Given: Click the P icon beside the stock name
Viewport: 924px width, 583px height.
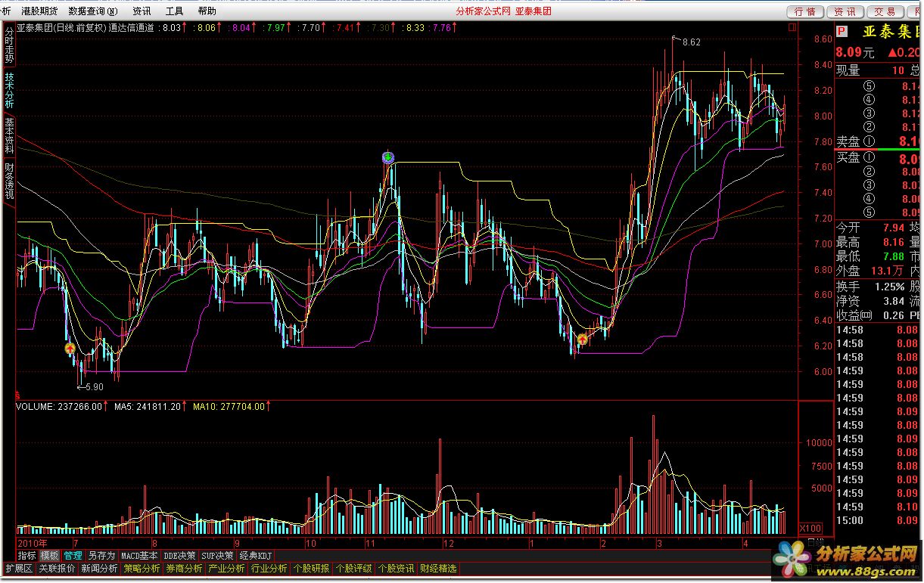Looking at the screenshot, I should (x=842, y=32).
